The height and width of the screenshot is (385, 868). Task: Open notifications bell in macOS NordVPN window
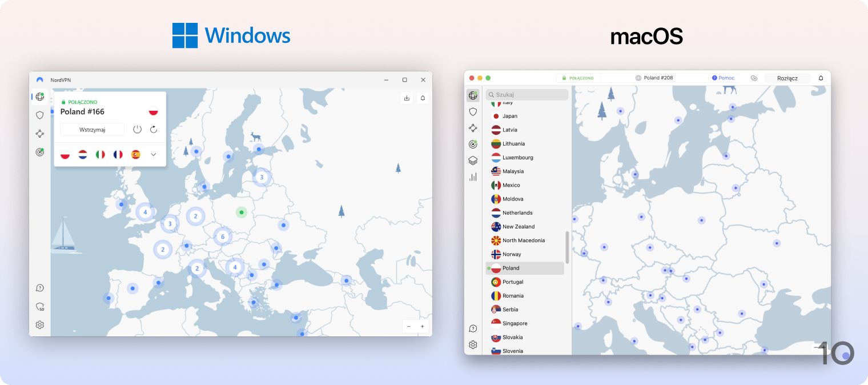[x=821, y=78]
